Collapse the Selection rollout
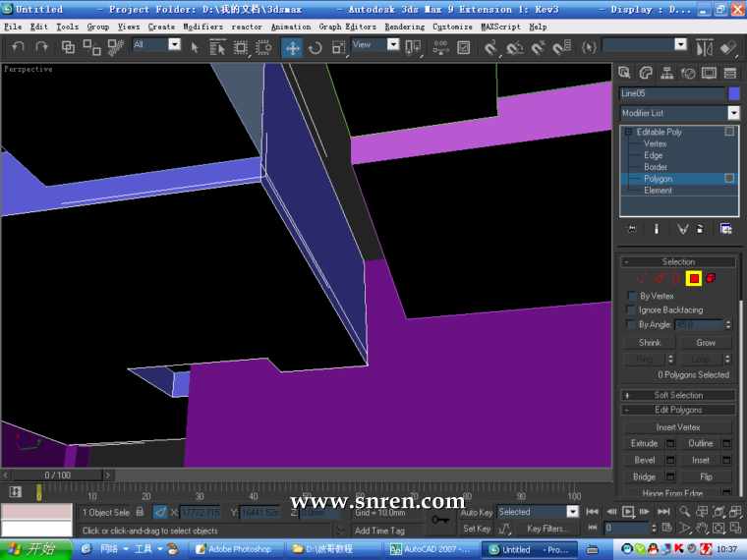 tap(678, 262)
